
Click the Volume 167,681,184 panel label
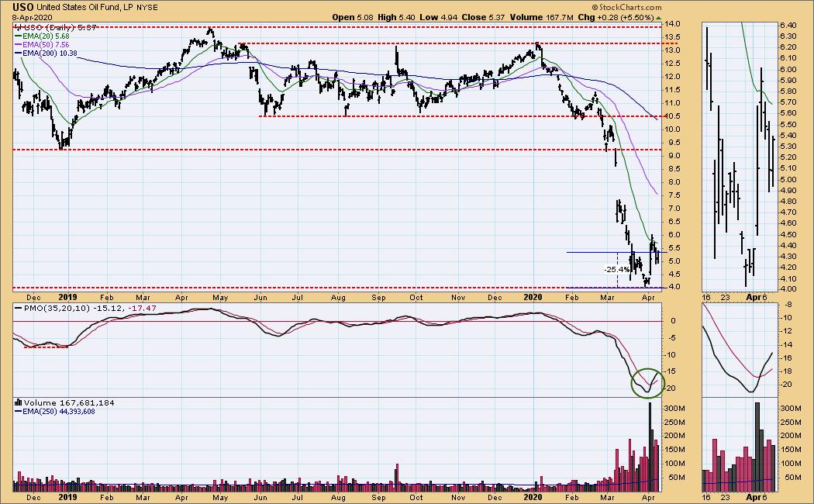68,402
